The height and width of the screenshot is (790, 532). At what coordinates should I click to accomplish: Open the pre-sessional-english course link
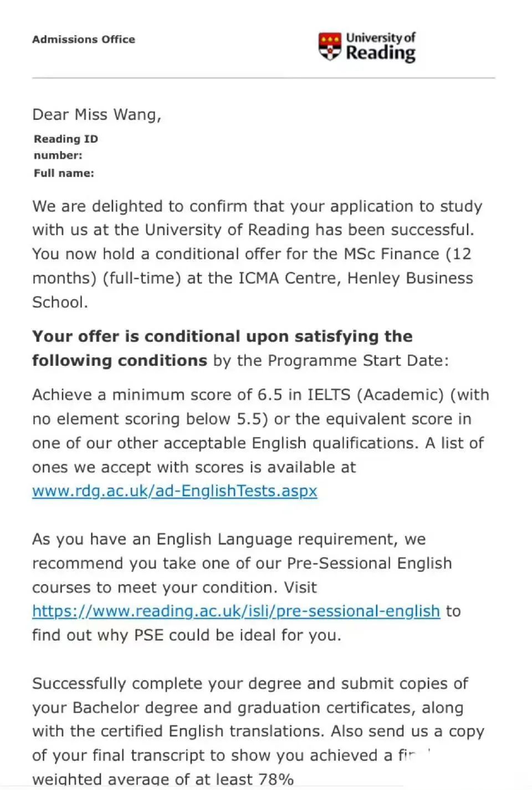click(236, 611)
